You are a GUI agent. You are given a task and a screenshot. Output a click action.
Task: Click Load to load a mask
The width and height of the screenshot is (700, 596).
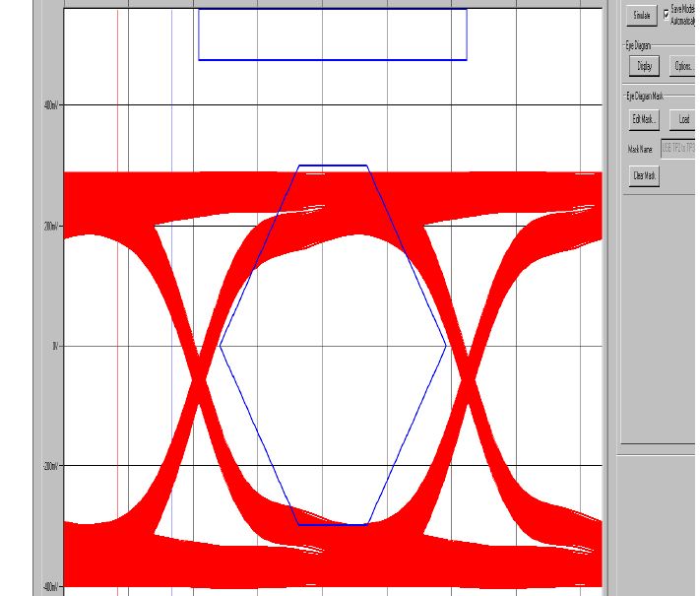683,119
